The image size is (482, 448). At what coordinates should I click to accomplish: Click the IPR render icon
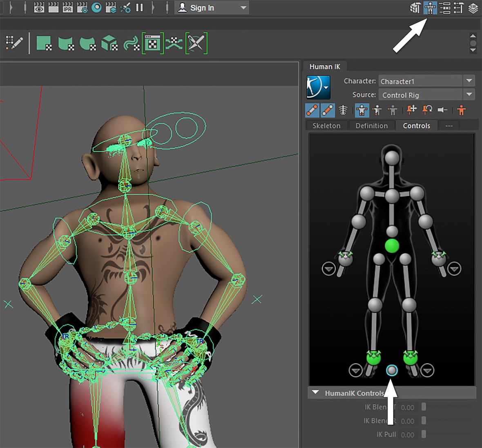coord(68,8)
